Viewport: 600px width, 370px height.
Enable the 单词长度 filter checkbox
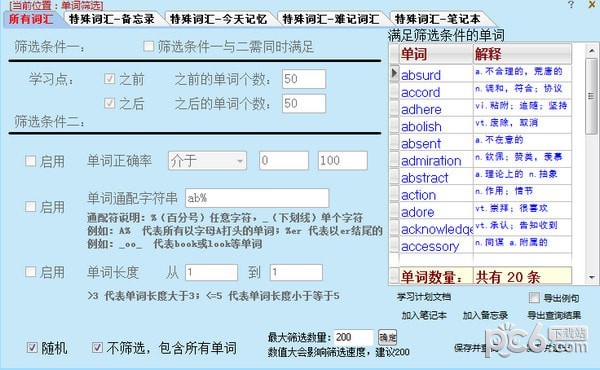pyautogui.click(x=30, y=272)
